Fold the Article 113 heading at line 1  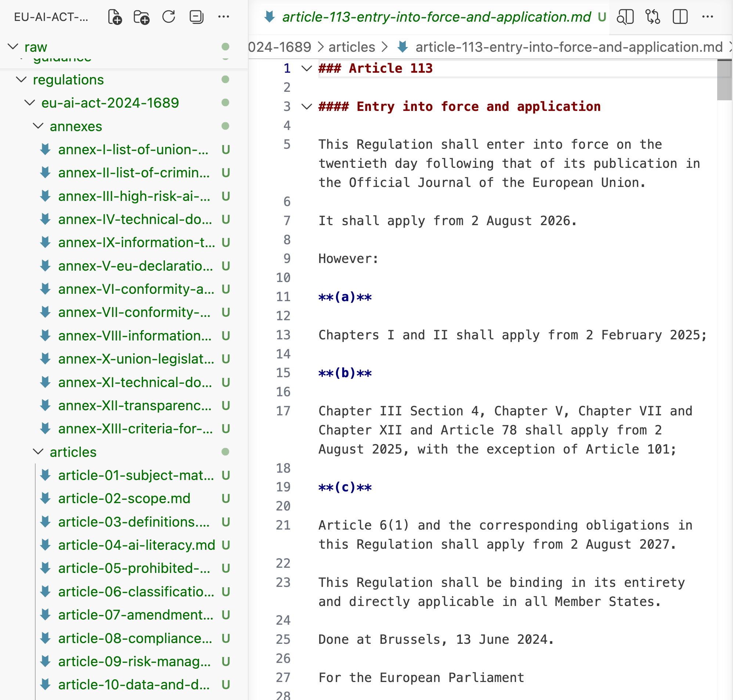[x=307, y=68]
